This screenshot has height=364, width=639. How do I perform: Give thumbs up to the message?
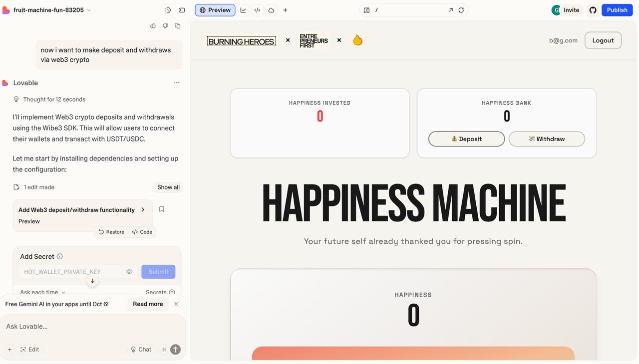click(153, 26)
